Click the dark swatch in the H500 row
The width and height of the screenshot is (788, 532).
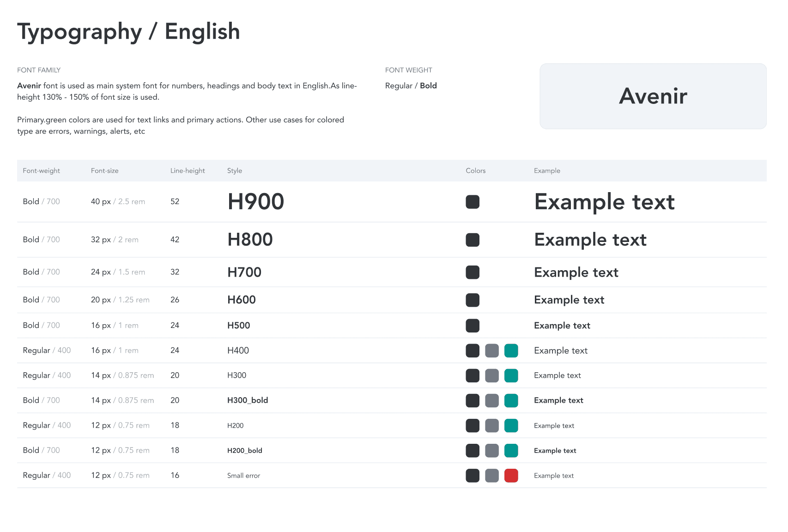(473, 326)
